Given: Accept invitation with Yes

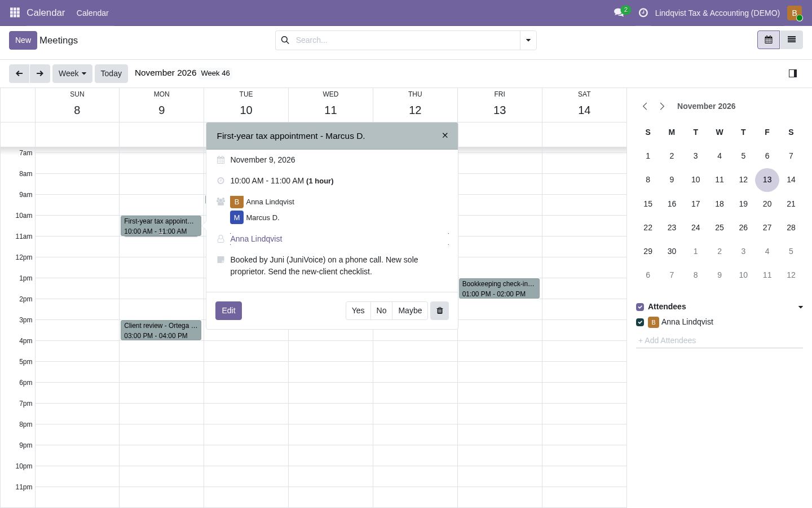Looking at the screenshot, I should click(358, 310).
